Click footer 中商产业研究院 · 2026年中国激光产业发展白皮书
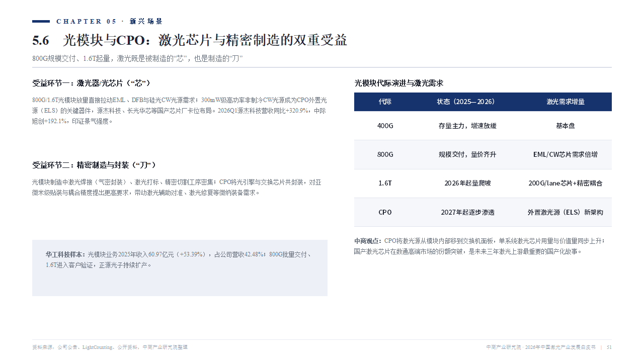644x362 pixels. click(x=541, y=347)
